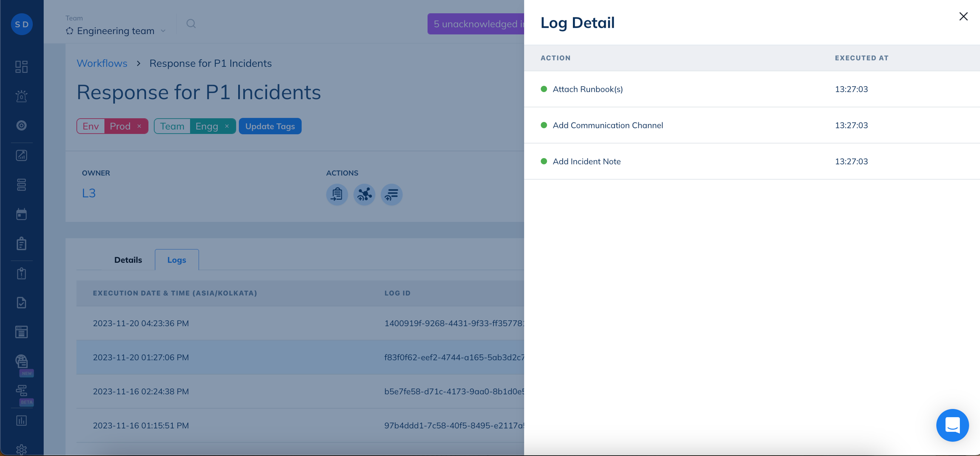Click the LOG ID column header

(397, 293)
